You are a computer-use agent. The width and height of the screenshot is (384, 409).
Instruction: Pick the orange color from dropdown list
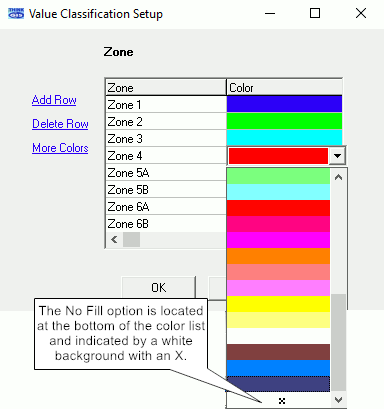(278, 256)
